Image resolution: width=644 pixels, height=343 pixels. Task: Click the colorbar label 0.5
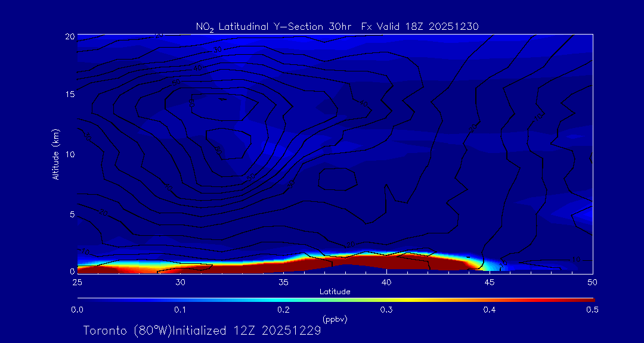[593, 310]
